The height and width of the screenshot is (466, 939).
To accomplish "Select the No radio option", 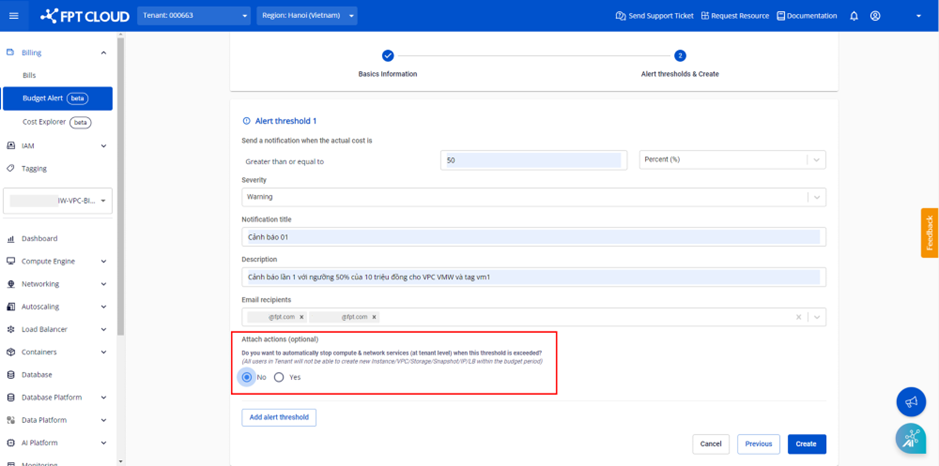I will point(247,377).
